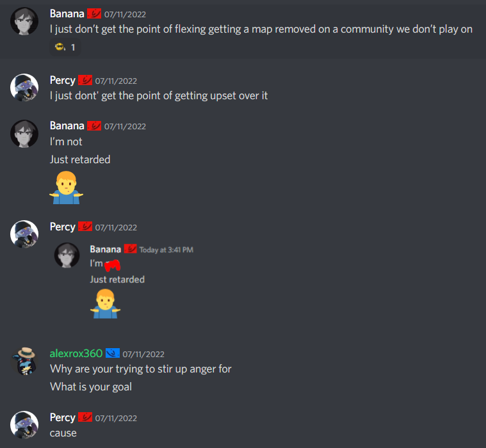Click the Percy username above the 'cause' message
The height and width of the screenshot is (448, 486).
63,418
